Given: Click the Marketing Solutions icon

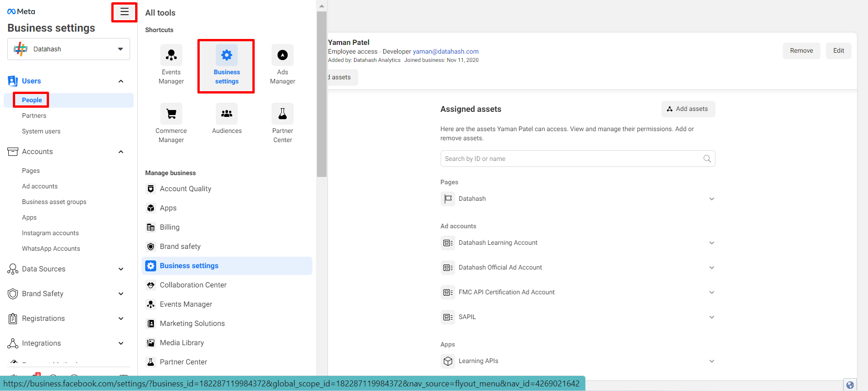Looking at the screenshot, I should [x=151, y=324].
